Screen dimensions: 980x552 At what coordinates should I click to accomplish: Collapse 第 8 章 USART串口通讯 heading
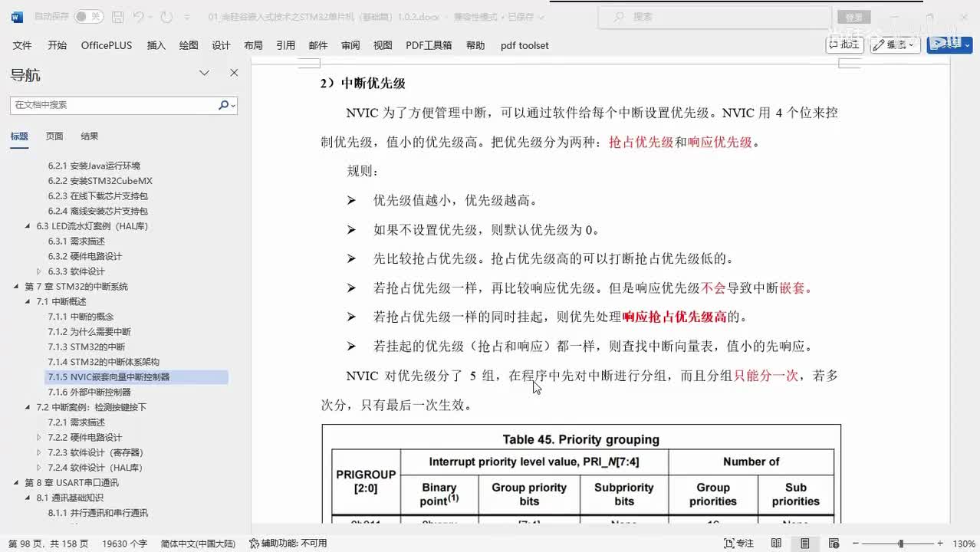click(16, 483)
